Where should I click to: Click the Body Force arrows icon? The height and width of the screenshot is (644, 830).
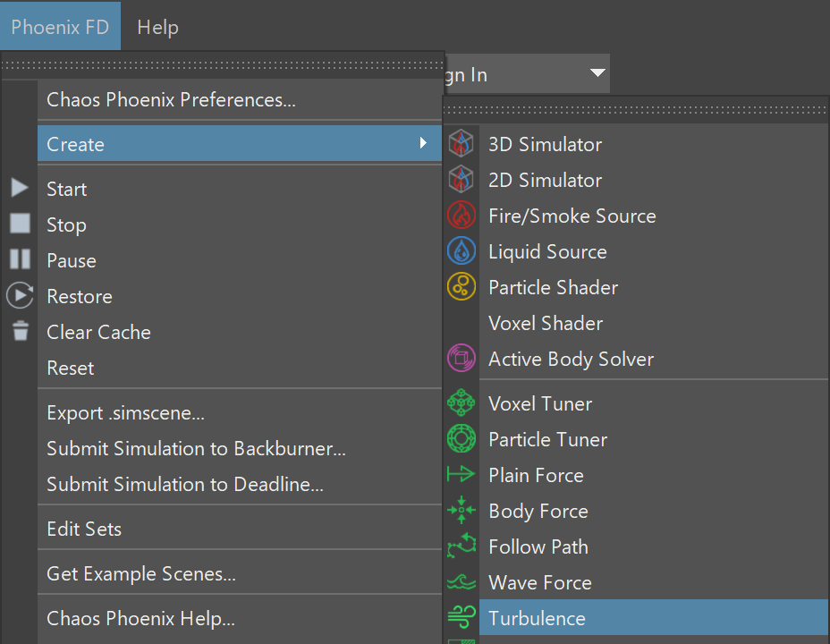pyautogui.click(x=461, y=510)
